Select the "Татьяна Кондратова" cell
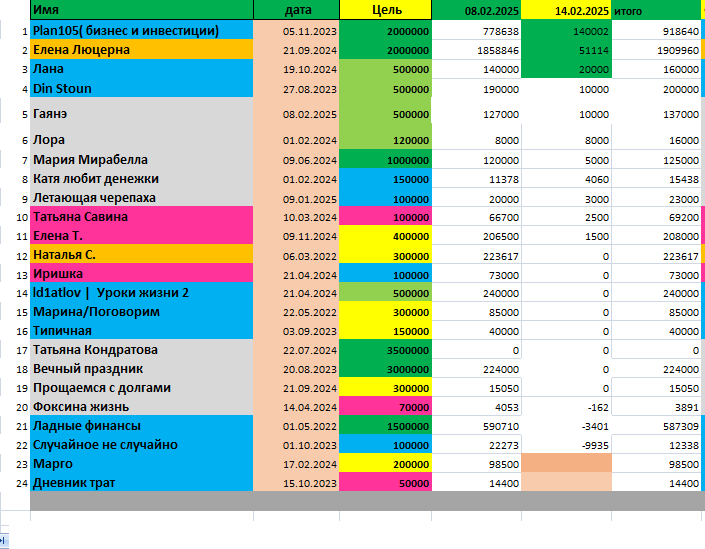The height and width of the screenshot is (549, 705). [142, 349]
